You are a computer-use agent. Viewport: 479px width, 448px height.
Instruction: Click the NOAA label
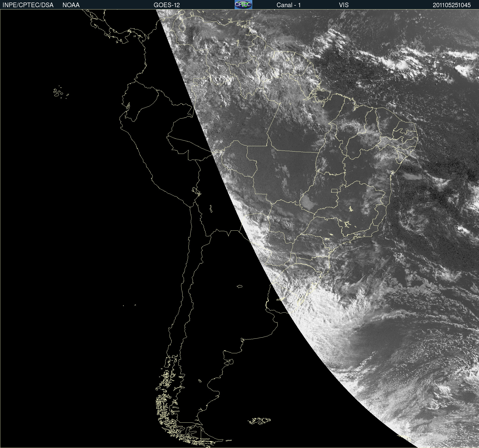tap(71, 5)
